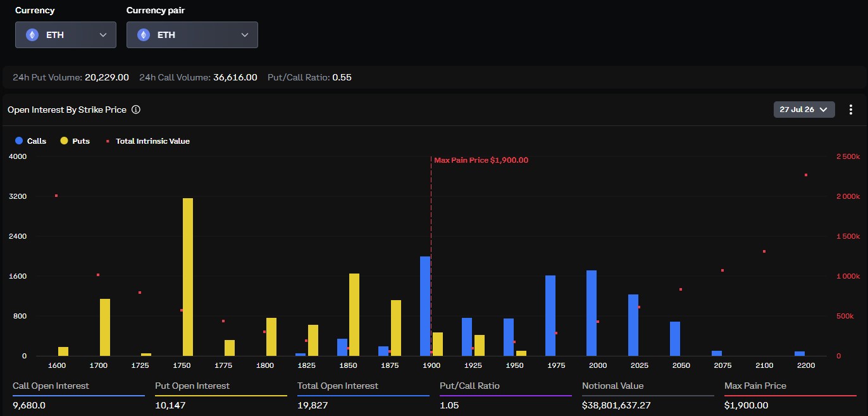
Task: Open the Currency ETH dropdown
Action: tap(66, 35)
